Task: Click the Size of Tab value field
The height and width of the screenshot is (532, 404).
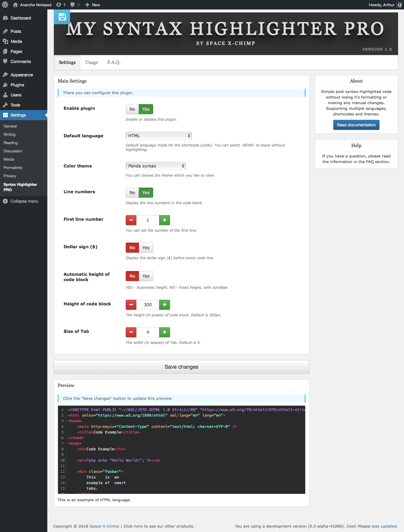Action: 148,332
